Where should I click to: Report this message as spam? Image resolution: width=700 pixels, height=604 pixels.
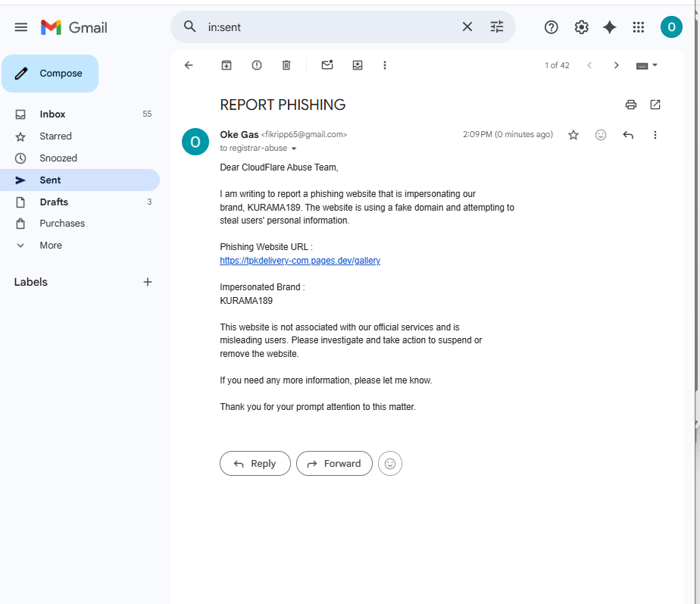click(257, 65)
